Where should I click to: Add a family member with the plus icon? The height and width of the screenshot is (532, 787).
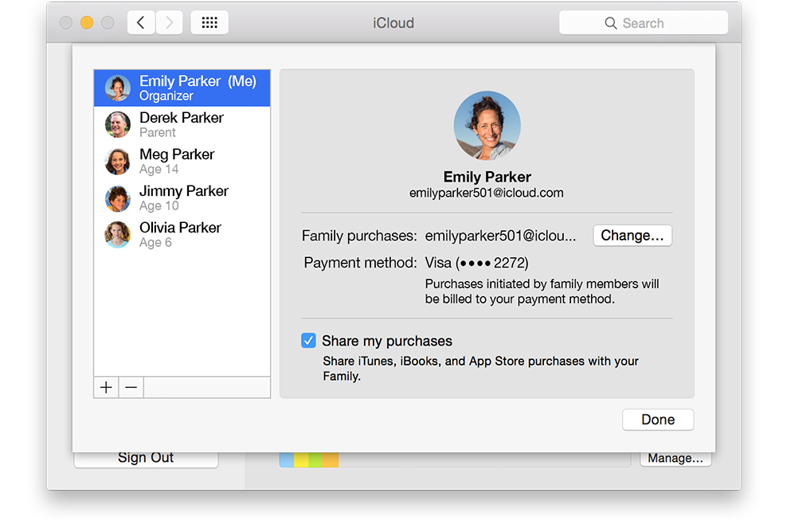point(106,387)
